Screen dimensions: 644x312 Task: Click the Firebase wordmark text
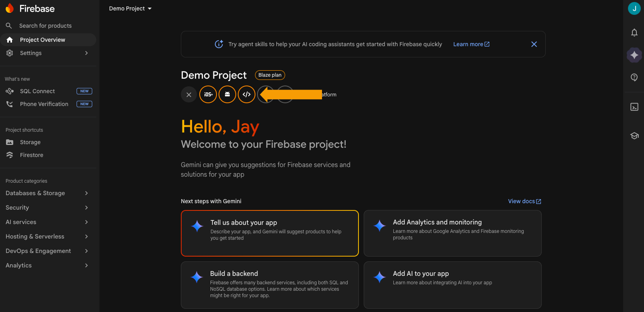coord(37,8)
